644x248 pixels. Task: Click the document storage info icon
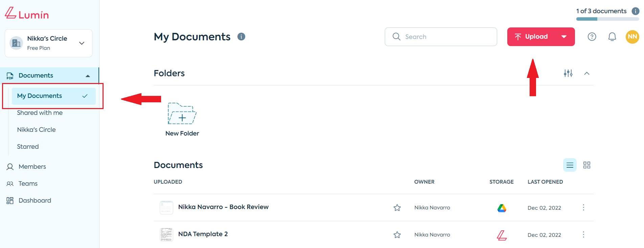(635, 11)
